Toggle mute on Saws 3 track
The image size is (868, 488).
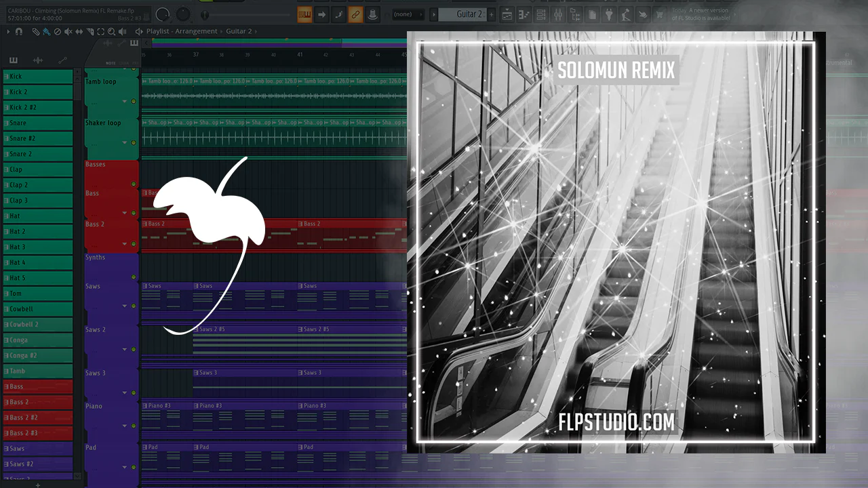[134, 393]
